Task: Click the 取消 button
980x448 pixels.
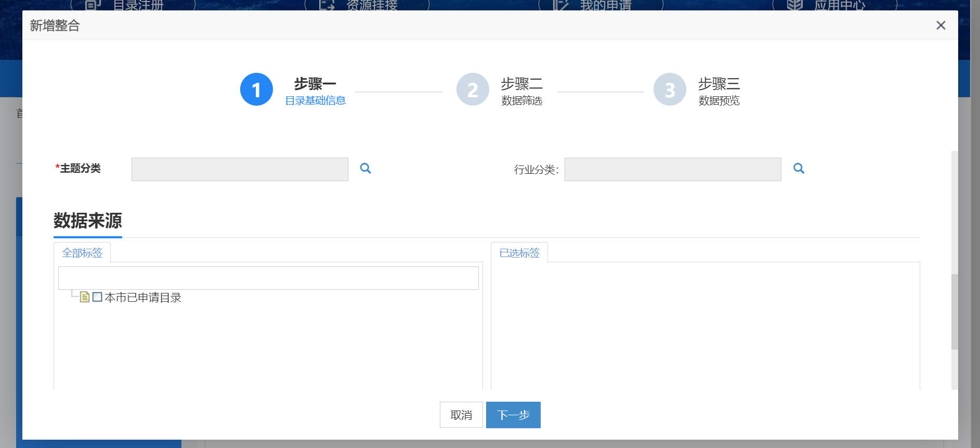Action: (461, 415)
